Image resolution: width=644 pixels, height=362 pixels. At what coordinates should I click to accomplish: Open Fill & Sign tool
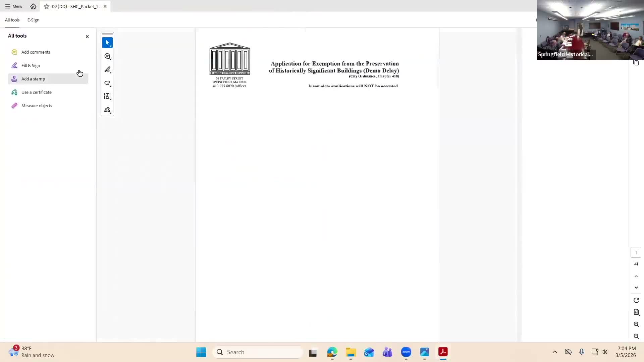[31, 65]
